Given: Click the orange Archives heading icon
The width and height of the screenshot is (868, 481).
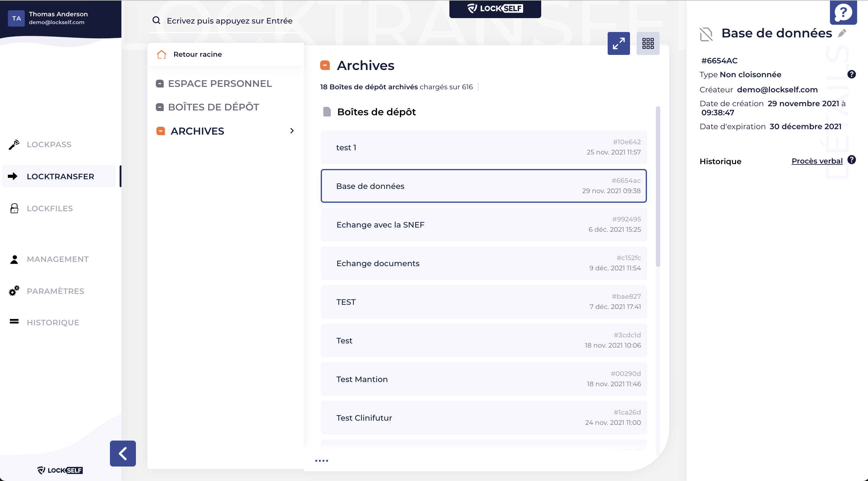Looking at the screenshot, I should pyautogui.click(x=325, y=65).
